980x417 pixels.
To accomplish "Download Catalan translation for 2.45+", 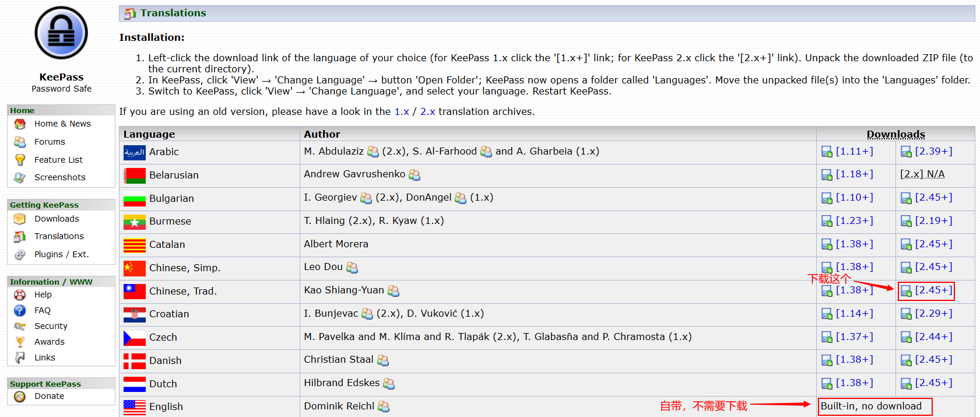I will 933,244.
